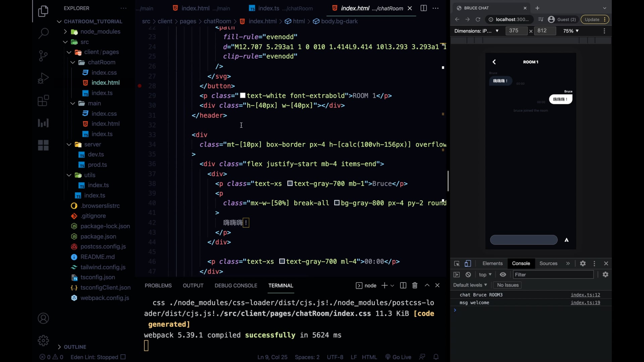Toggle the eye icon to create live expression

click(x=503, y=275)
